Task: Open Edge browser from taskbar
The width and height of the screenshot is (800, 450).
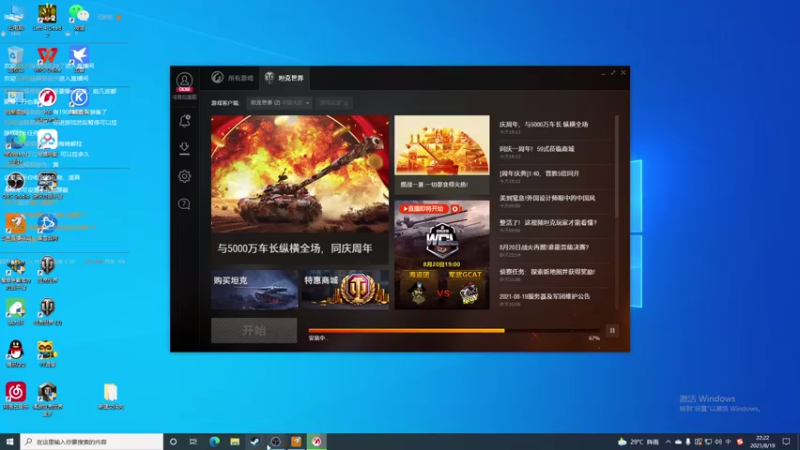Action: pyautogui.click(x=214, y=442)
